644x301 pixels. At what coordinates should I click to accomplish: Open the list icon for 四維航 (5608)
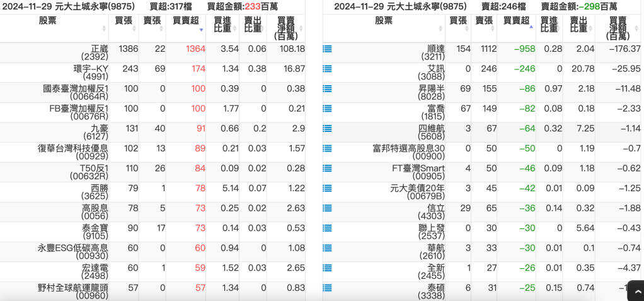click(x=327, y=128)
